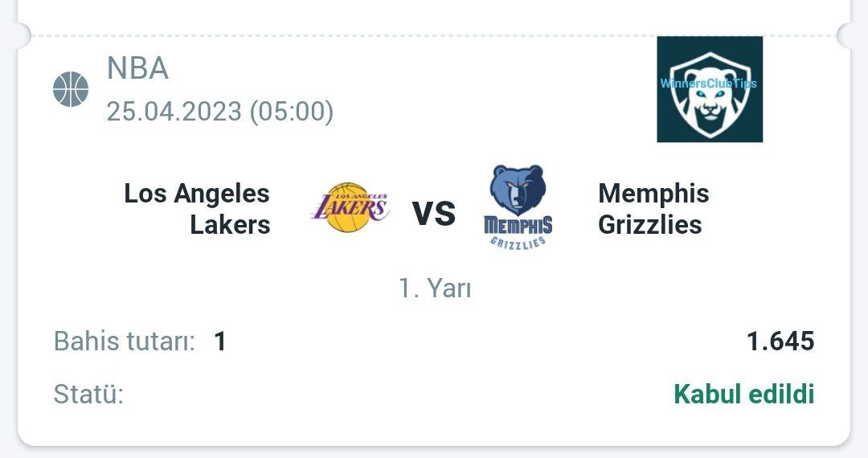Open the Los Angeles Lakers team name

[x=197, y=209]
